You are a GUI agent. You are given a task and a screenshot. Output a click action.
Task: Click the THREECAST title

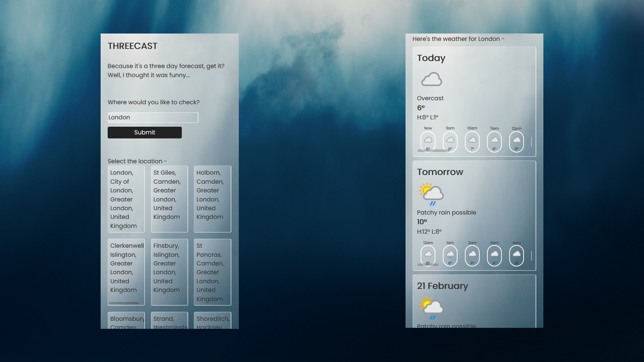tap(132, 46)
